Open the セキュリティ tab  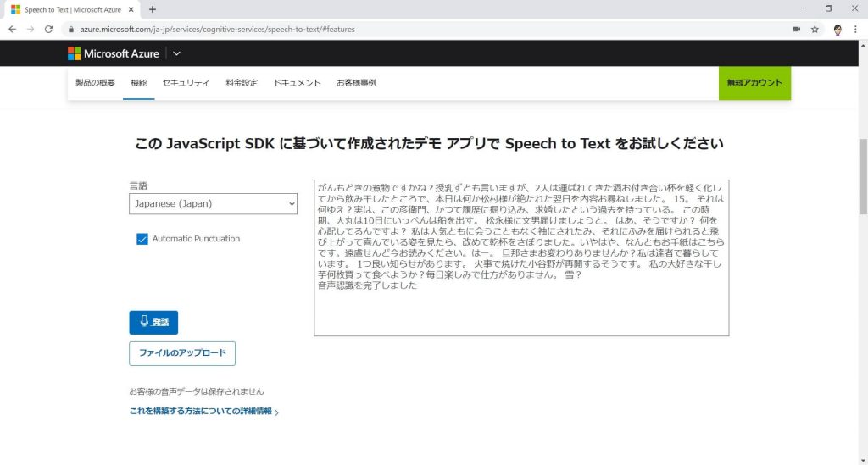pyautogui.click(x=186, y=83)
